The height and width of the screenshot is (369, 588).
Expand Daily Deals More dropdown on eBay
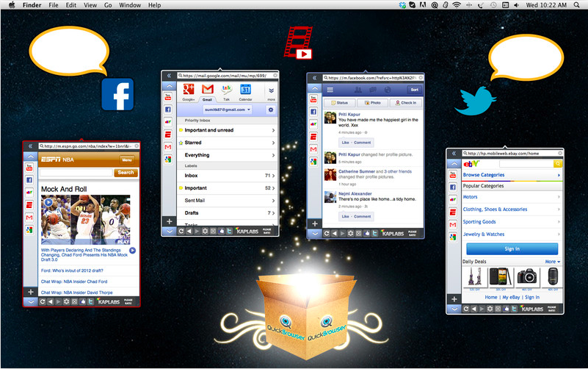coord(552,262)
